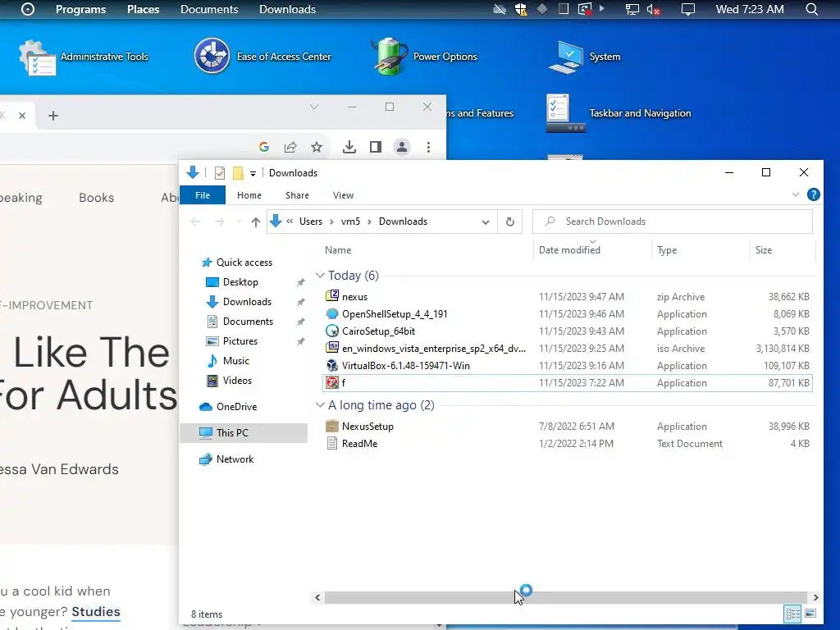This screenshot has width=840, height=630.
Task: Select the ReadMe text document icon
Action: click(332, 444)
